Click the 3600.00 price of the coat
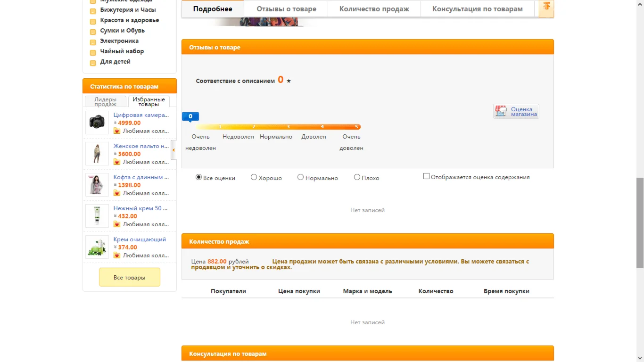Viewport: 644px width, 362px height. click(129, 154)
